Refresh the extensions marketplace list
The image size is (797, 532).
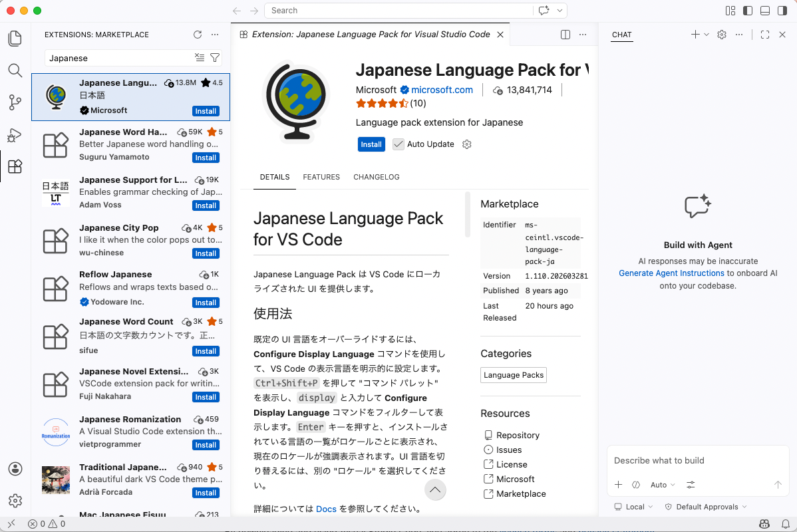click(x=198, y=35)
